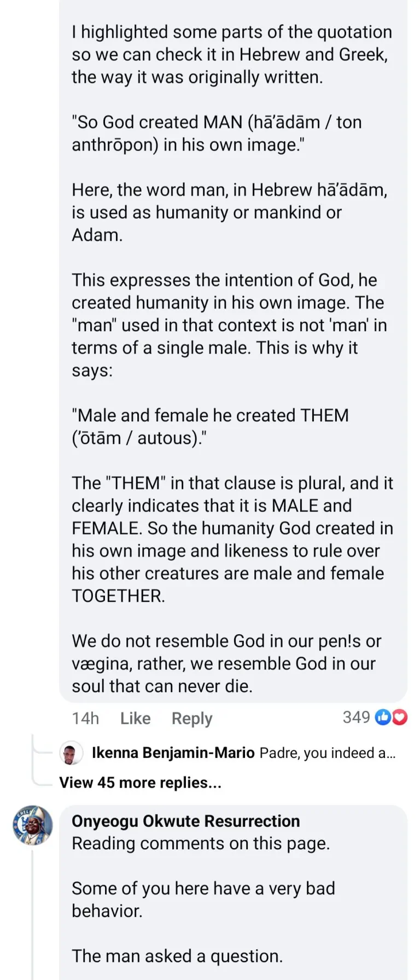This screenshot has width=420, height=980.
Task: Click the 14h comment timestamp
Action: point(85,718)
